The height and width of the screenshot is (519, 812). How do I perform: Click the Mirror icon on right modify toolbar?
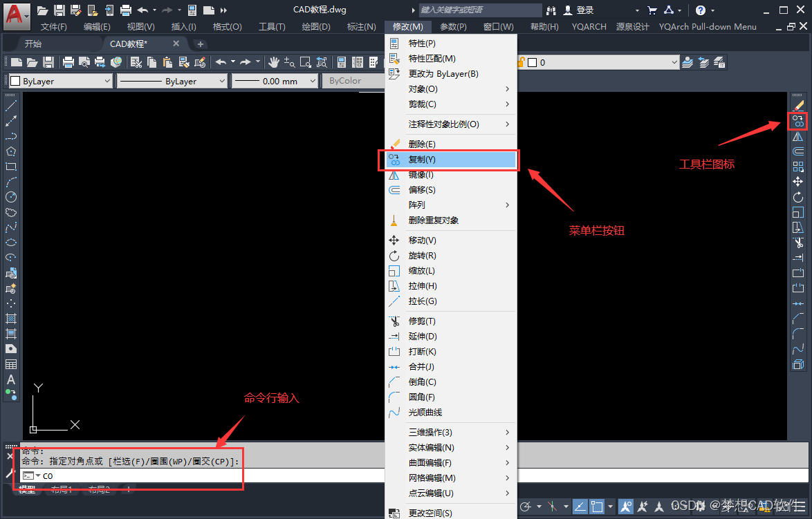(798, 137)
